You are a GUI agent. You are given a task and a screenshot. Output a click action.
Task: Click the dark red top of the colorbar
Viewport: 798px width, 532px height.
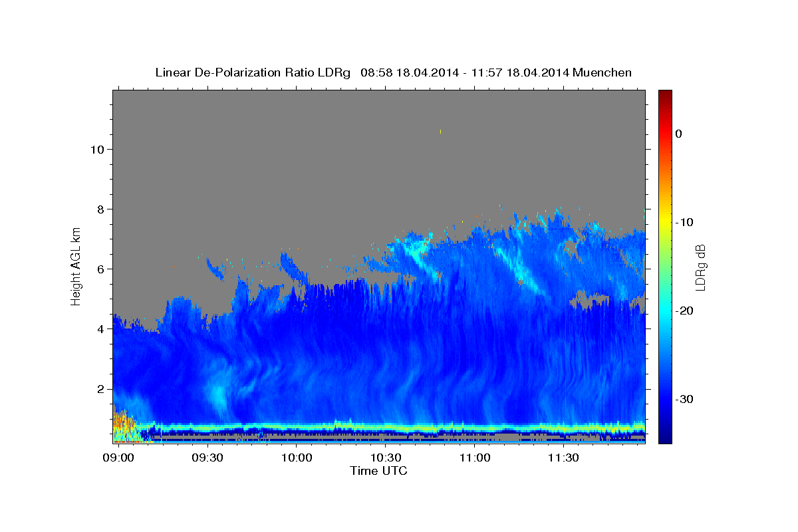[x=664, y=96]
